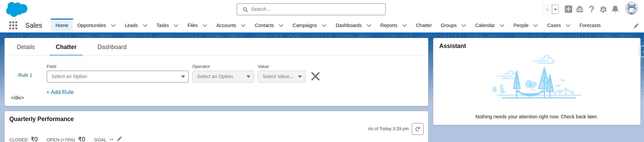Expand the Reports nav chevron

pyautogui.click(x=405, y=25)
